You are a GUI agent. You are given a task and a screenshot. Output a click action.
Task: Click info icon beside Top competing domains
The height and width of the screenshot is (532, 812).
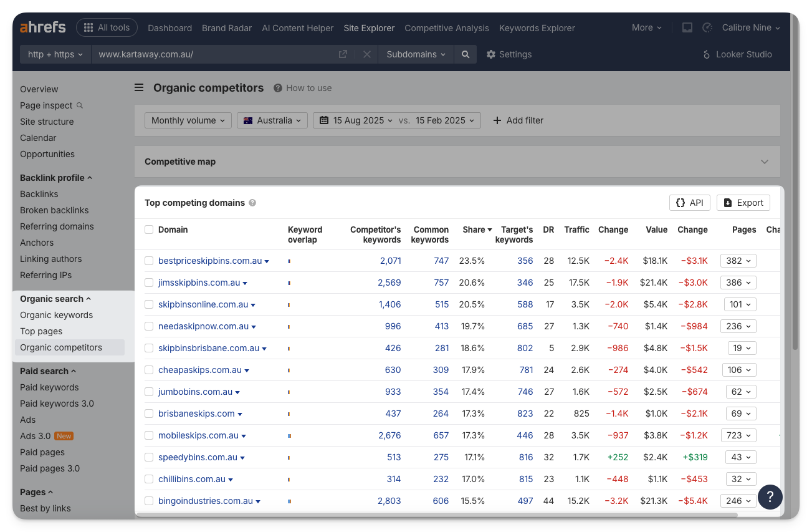click(x=252, y=203)
